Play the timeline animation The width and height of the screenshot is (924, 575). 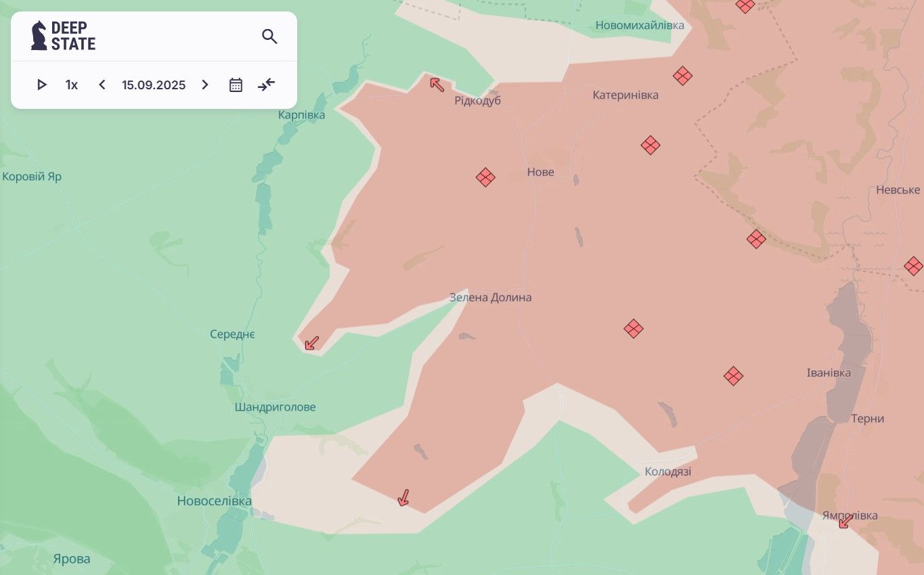(x=42, y=85)
